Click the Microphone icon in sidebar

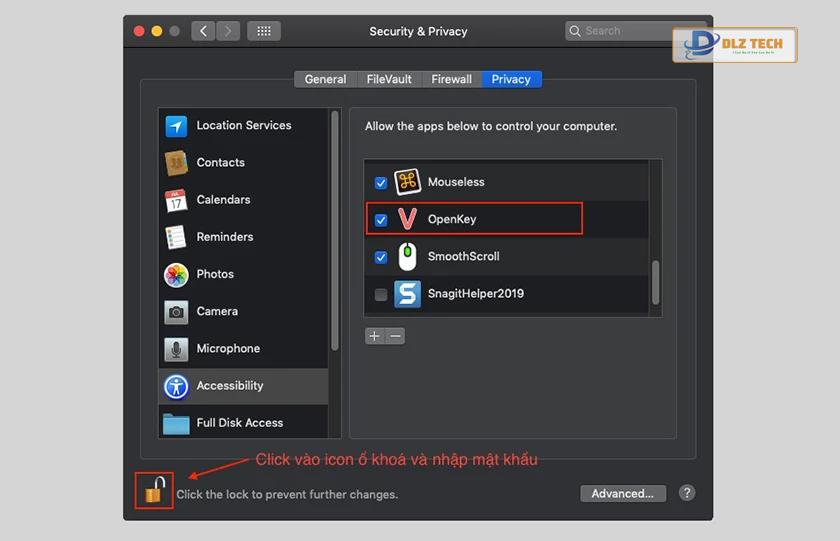click(176, 349)
